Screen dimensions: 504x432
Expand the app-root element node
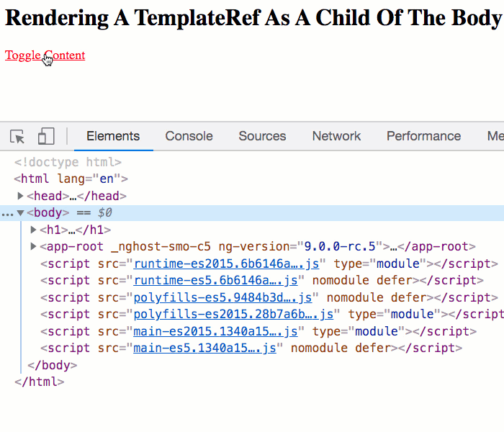(34, 247)
